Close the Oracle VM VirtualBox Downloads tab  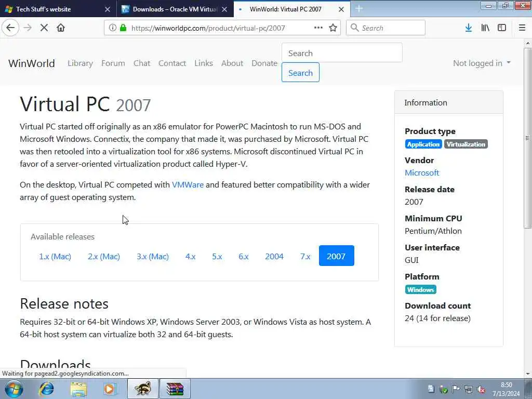coord(224,9)
